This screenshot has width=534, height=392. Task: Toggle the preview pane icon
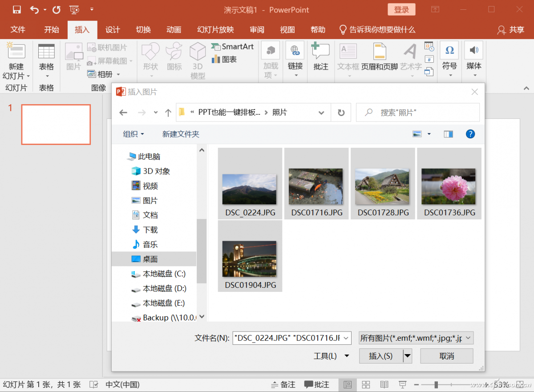click(449, 134)
